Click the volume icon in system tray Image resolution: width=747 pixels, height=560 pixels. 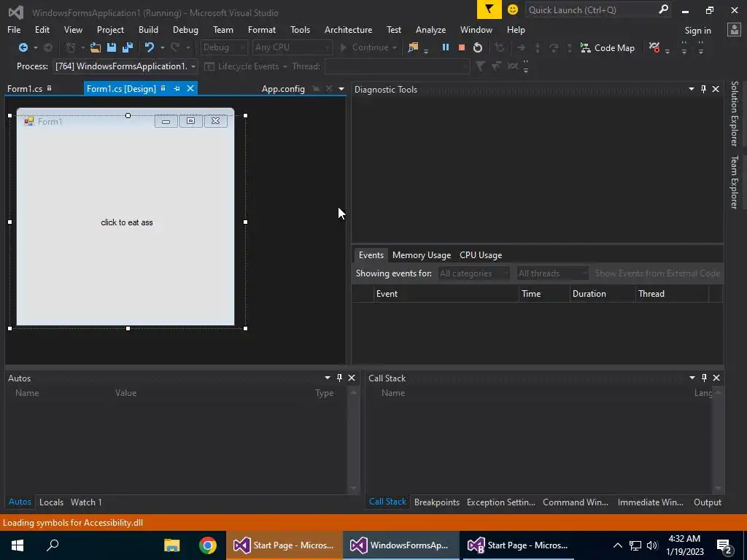coord(652,545)
